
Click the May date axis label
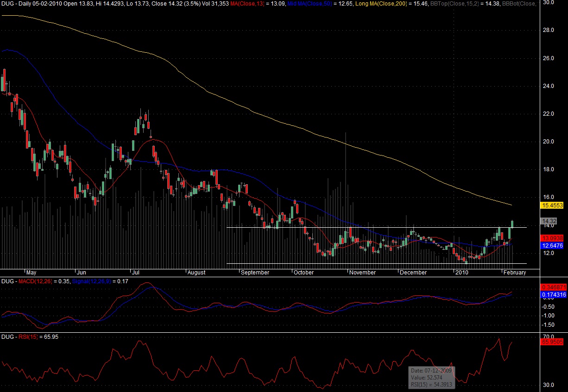tap(32, 273)
